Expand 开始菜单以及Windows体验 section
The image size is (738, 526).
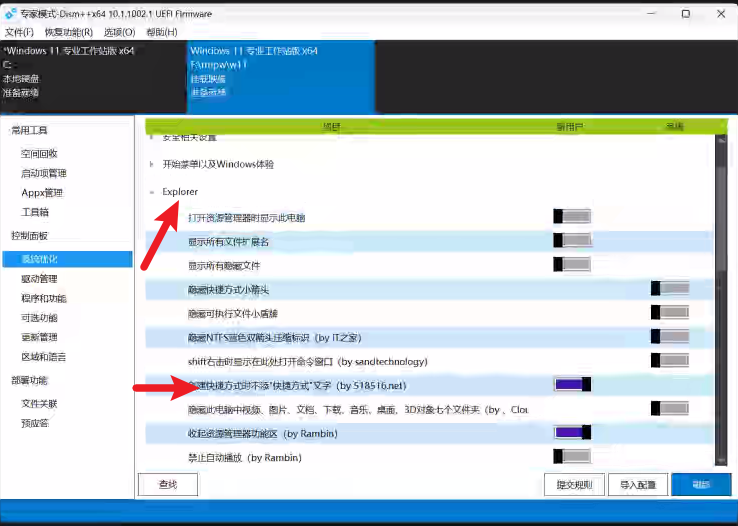pos(152,164)
